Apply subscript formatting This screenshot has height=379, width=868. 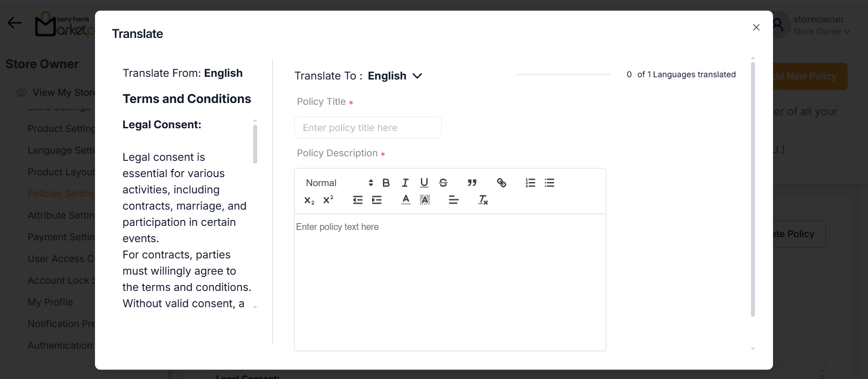pos(309,200)
